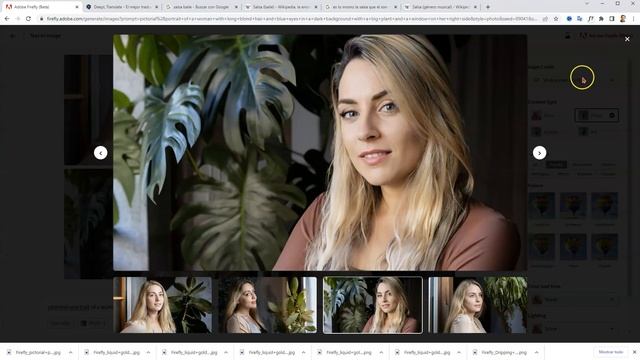The height and width of the screenshot is (360, 640).
Task: Show the next generated image
Action: point(539,153)
